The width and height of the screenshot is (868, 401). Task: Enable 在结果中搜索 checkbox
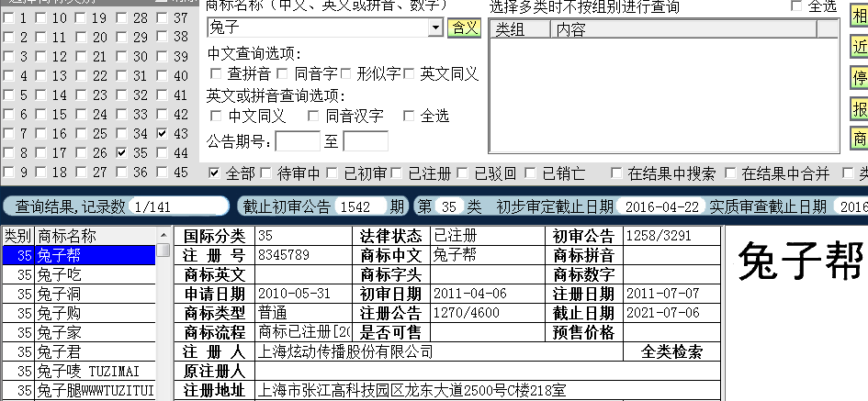tap(616, 173)
